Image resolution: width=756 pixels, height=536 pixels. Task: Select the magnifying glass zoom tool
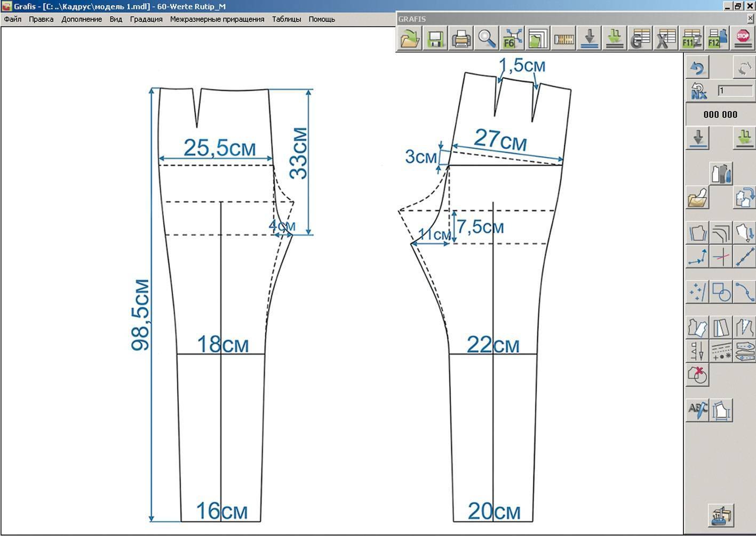pyautogui.click(x=487, y=39)
